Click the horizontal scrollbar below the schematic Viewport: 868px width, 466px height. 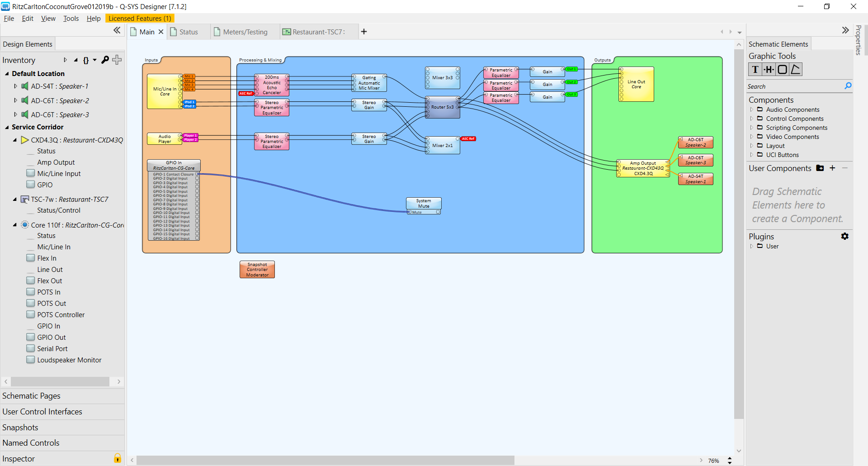tap(325, 460)
